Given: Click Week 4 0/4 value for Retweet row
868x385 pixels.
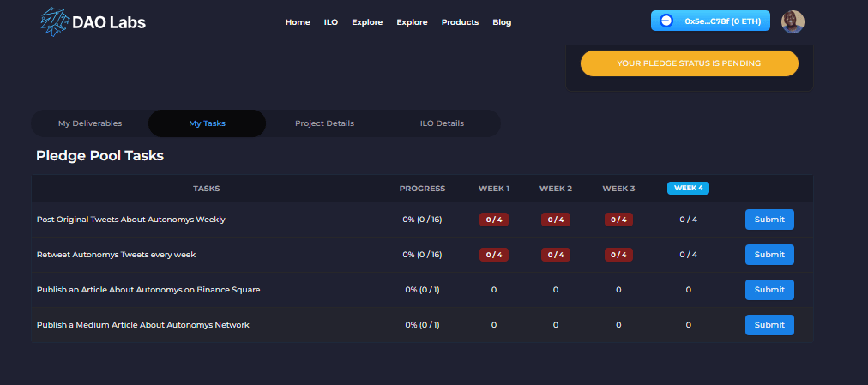Looking at the screenshot, I should coord(689,255).
